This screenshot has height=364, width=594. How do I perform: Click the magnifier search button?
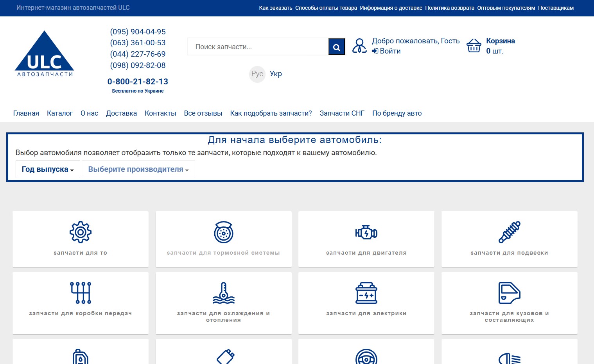click(336, 47)
